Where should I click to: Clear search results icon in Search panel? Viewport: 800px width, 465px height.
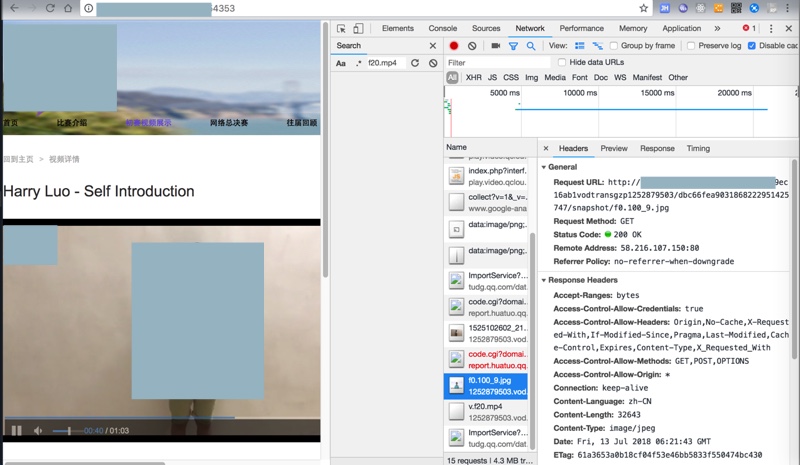click(x=433, y=63)
